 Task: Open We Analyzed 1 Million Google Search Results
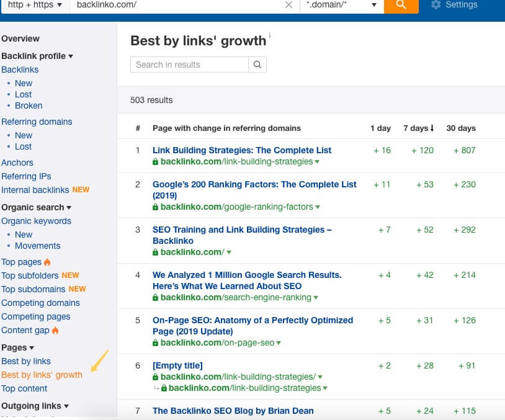coord(247,280)
